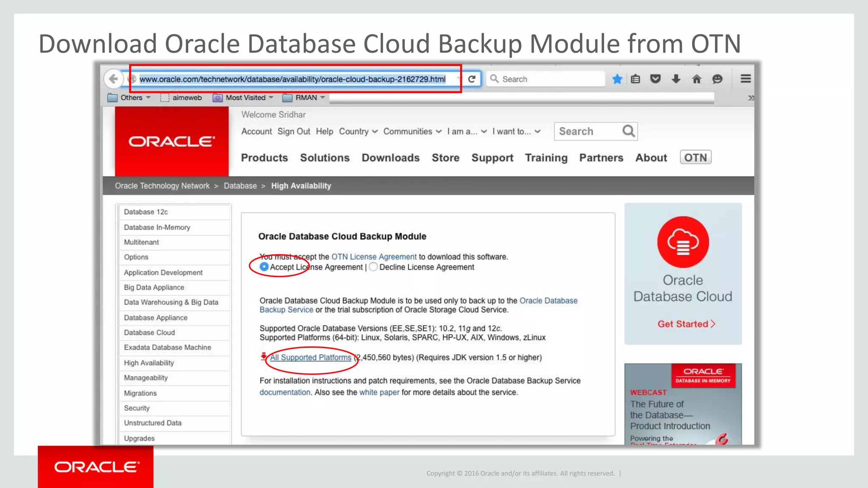Viewport: 868px width, 488px height.
Task: Save page to Pocket icon
Action: pyautogui.click(x=655, y=79)
